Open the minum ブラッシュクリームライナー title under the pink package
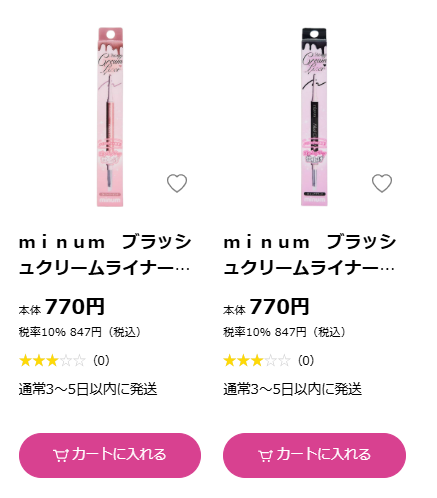 [x=105, y=255]
